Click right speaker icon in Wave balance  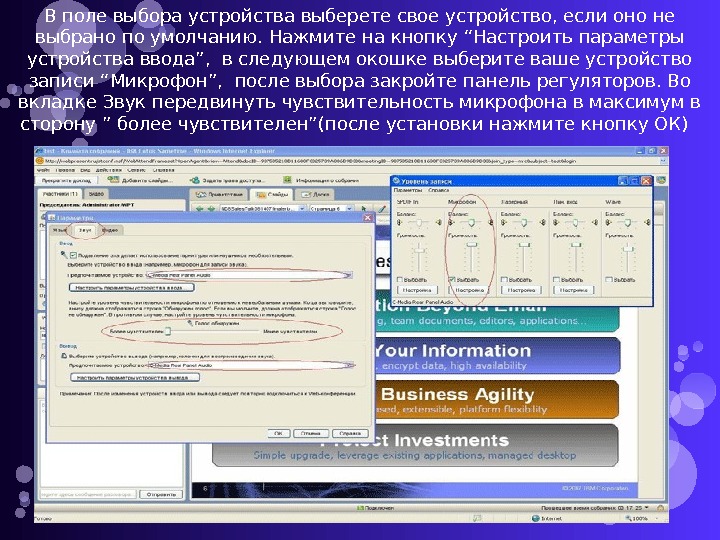[x=647, y=223]
